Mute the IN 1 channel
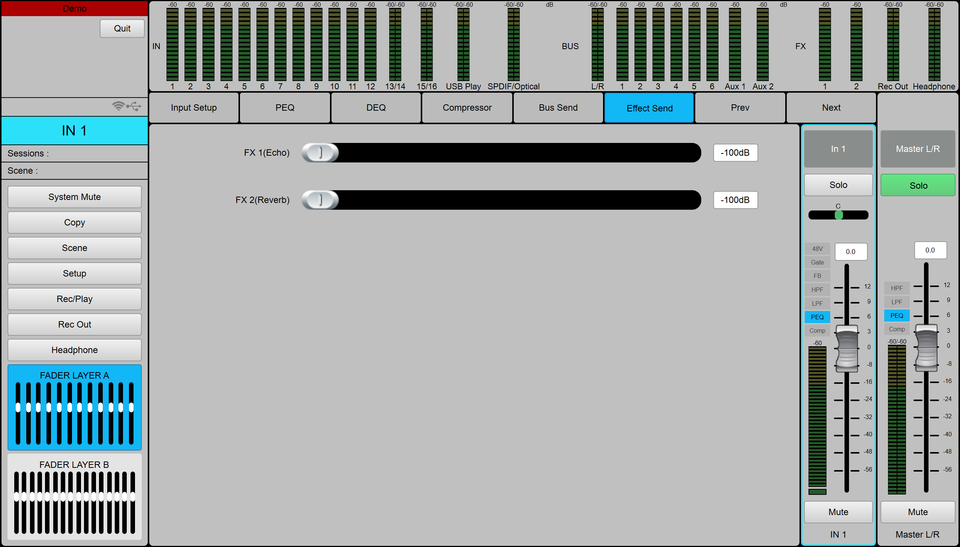This screenshot has height=547, width=960. (838, 512)
